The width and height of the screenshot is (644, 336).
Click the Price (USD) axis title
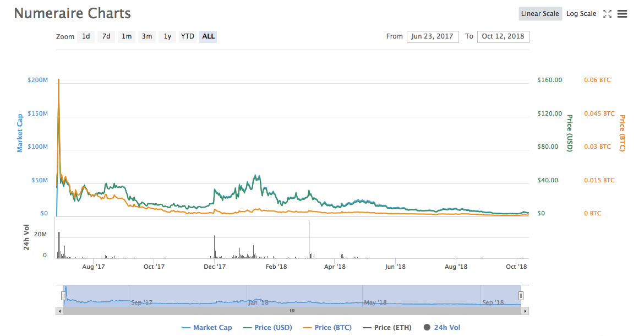570,133
